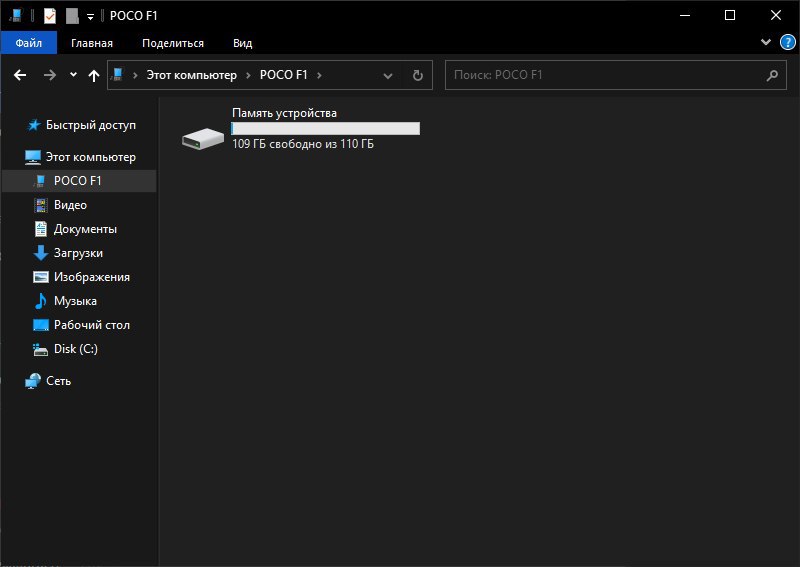This screenshot has width=800, height=567.
Task: Open Видео folder in the sidebar
Action: coord(70,205)
